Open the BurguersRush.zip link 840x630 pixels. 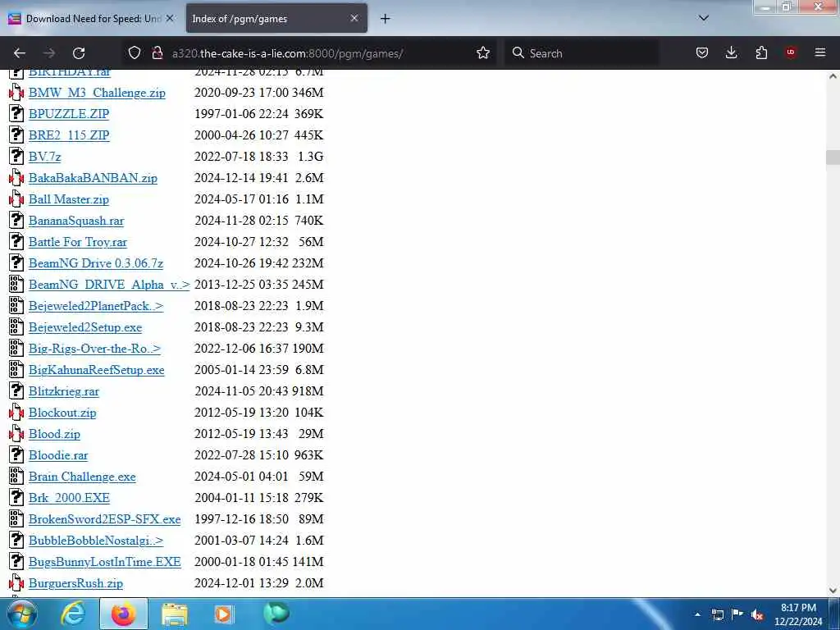(x=75, y=583)
